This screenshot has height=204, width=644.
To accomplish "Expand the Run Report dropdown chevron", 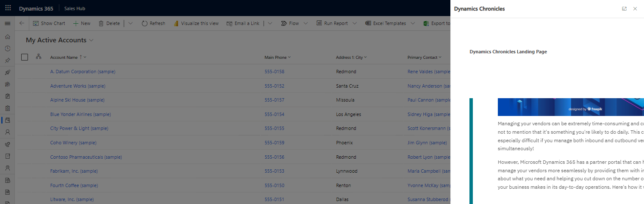I will tap(354, 23).
